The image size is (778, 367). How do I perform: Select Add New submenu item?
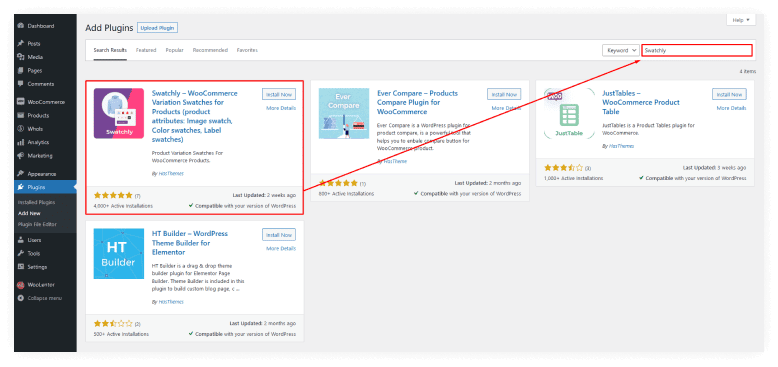[29, 213]
